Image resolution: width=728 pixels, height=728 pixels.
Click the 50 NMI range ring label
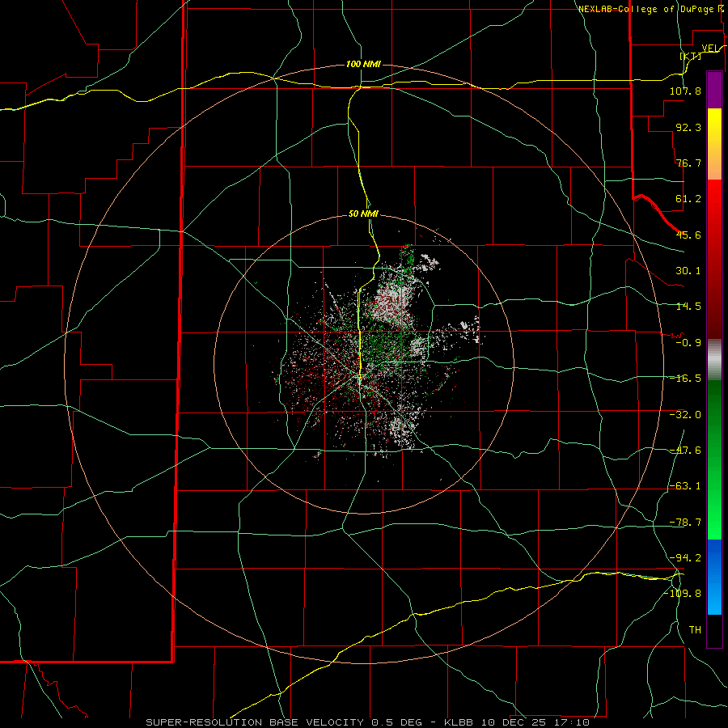click(x=363, y=214)
